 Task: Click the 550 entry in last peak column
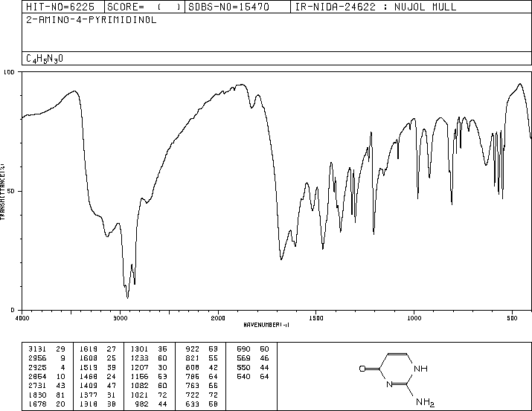tap(253, 367)
